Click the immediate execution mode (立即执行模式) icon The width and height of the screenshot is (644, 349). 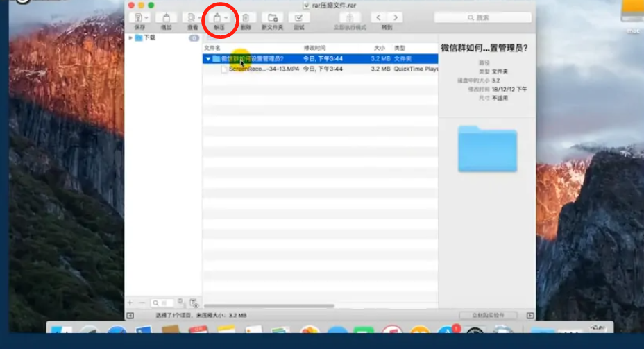tap(350, 17)
